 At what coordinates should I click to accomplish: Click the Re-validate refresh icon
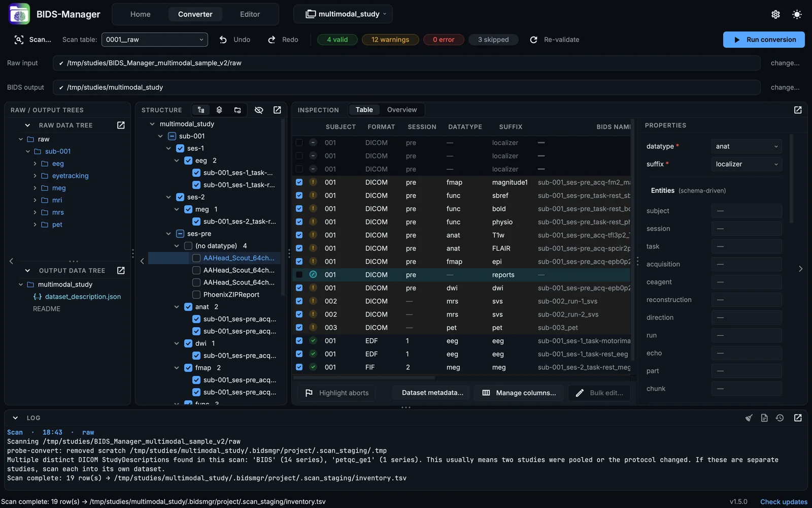533,40
